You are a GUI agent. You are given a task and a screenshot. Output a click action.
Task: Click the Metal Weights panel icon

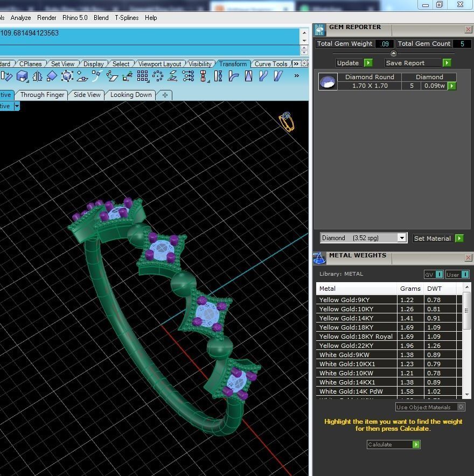pos(319,258)
